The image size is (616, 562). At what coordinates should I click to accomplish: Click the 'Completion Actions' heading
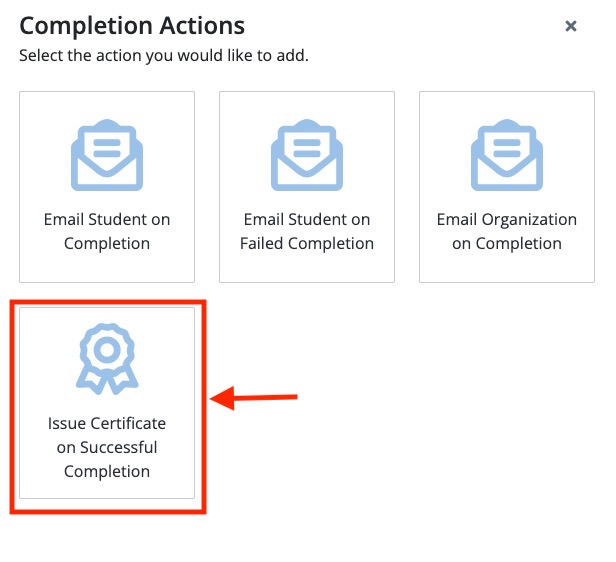pyautogui.click(x=132, y=26)
